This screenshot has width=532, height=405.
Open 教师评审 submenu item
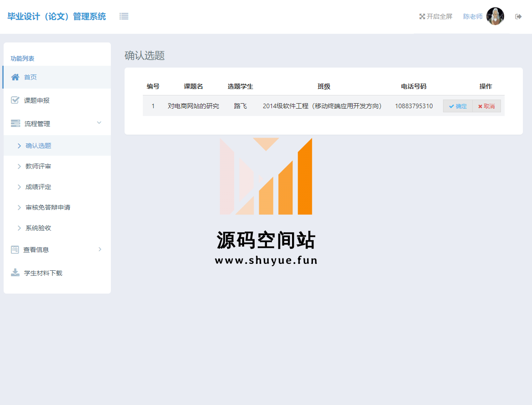[x=38, y=166]
